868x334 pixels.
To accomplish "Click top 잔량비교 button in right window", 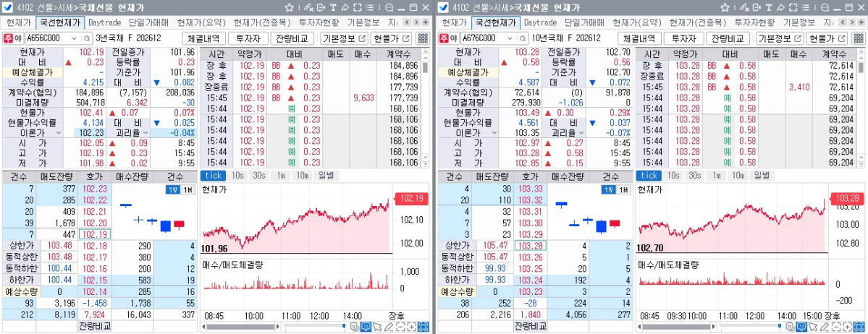I will (x=728, y=38).
